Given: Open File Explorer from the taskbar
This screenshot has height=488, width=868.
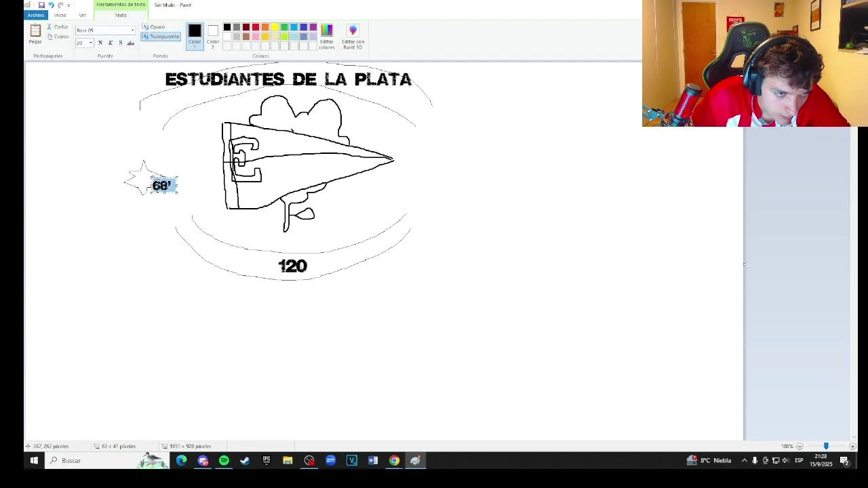Looking at the screenshot, I should coord(288,460).
